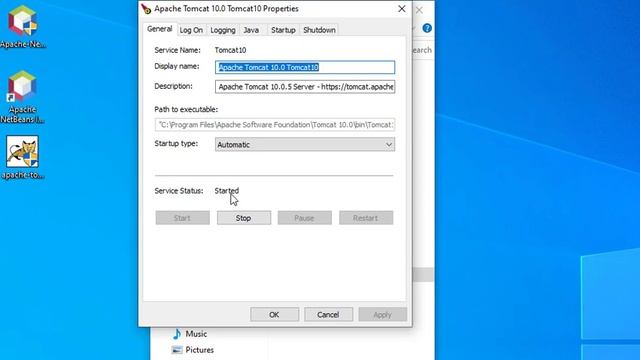Click the Description text field
Screen dimensions: 640x360
[x=305, y=87]
